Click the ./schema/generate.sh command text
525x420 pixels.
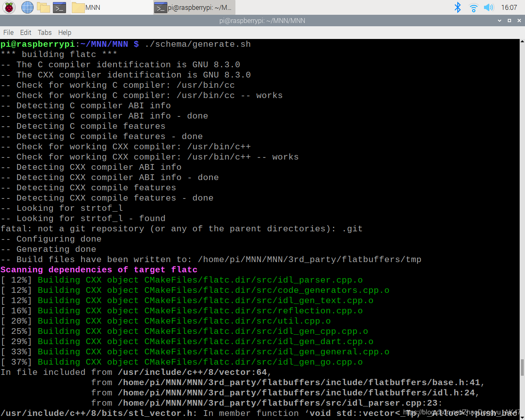198,44
